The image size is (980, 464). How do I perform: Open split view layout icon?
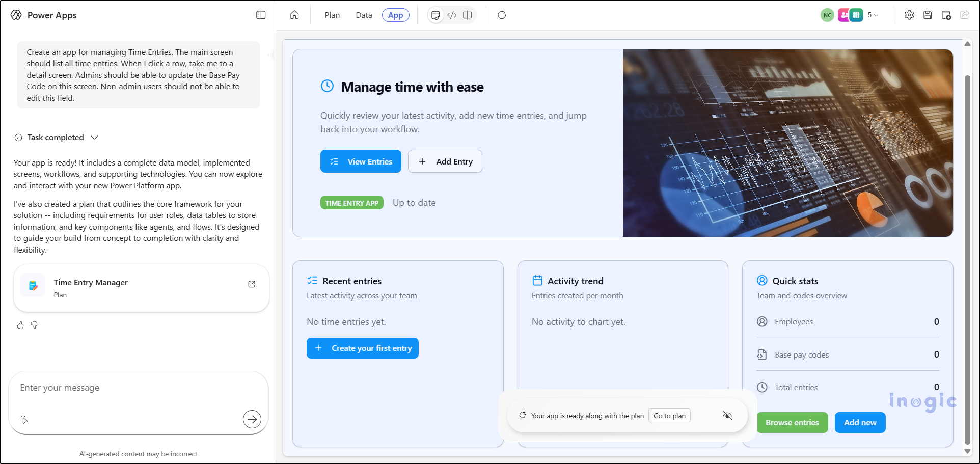click(x=468, y=15)
